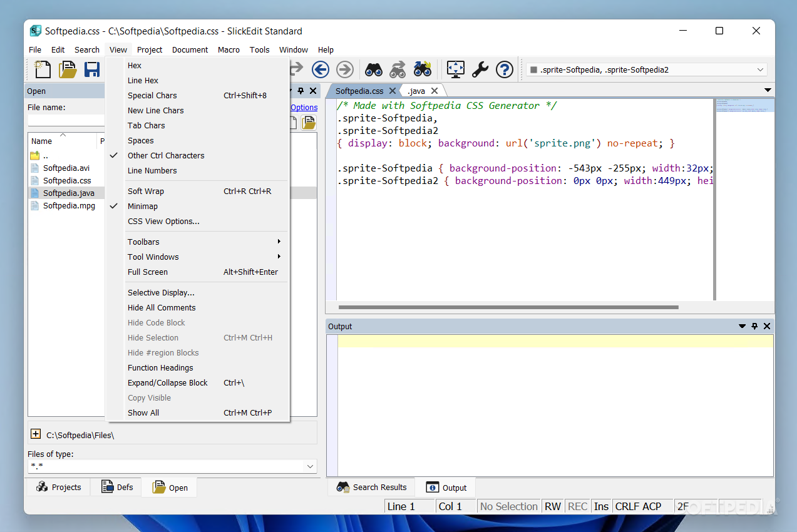
Task: Open the Files of type dropdown
Action: pos(310,466)
